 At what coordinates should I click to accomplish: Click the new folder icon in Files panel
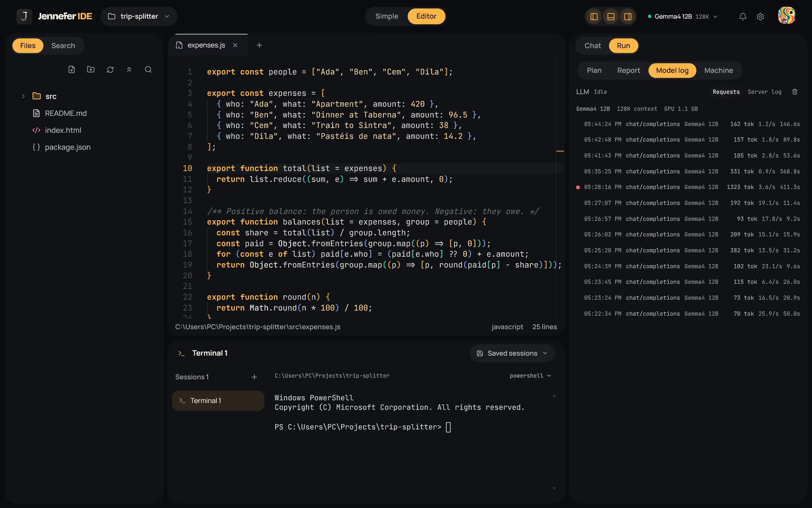pos(91,69)
